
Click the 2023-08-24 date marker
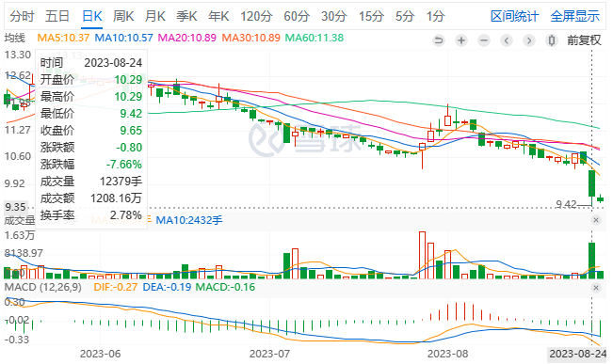coord(577,354)
